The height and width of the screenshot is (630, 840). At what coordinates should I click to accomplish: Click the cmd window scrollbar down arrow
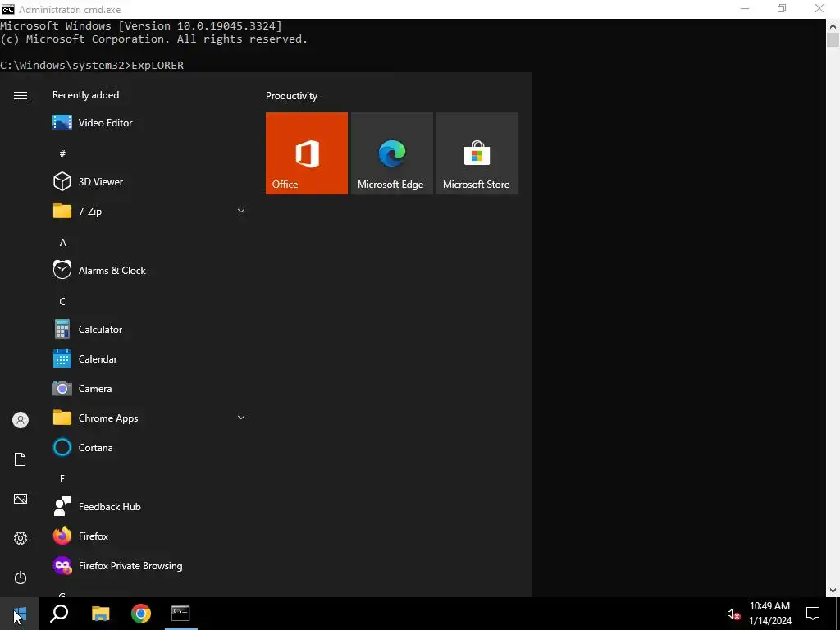[x=833, y=591]
